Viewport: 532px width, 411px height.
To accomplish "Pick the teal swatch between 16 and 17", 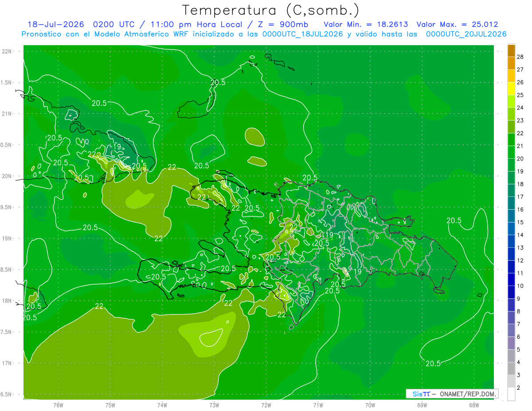I will pyautogui.click(x=511, y=204).
